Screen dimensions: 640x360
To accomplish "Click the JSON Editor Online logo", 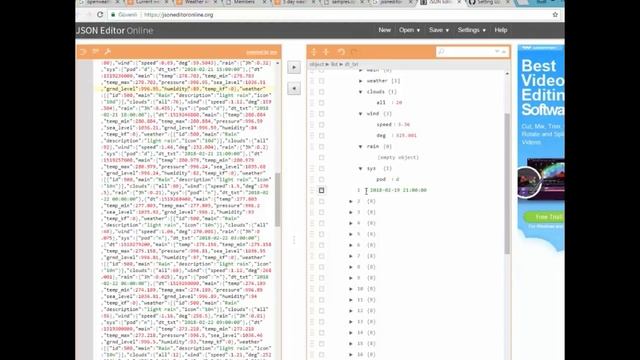I will [115, 30].
